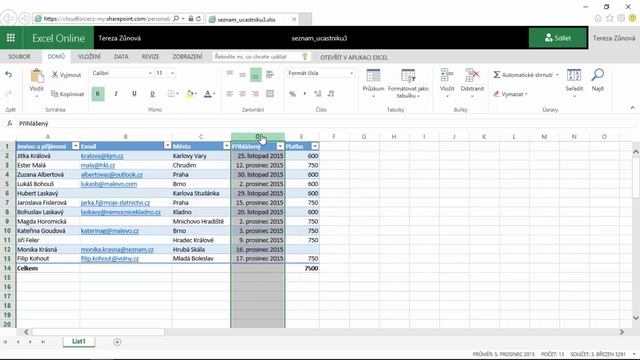Click the Wrap text icon
This screenshot has width=640, height=360.
270,74
